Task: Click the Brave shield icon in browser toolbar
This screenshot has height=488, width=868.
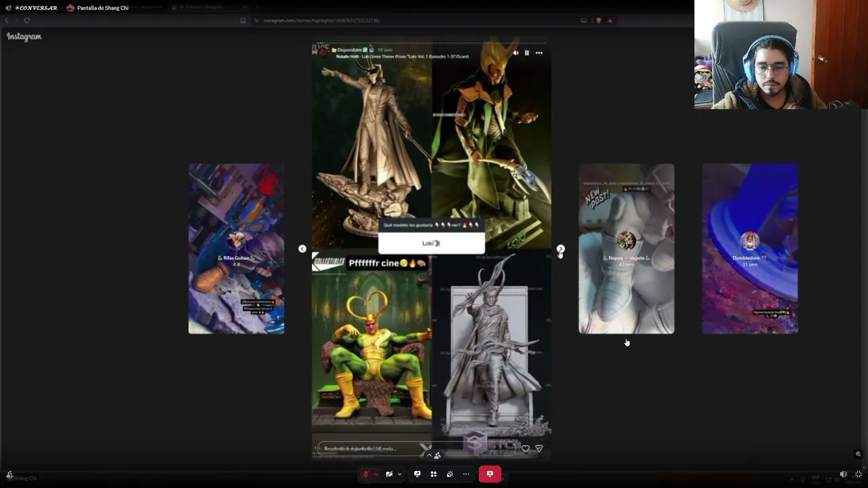Action: pos(598,20)
